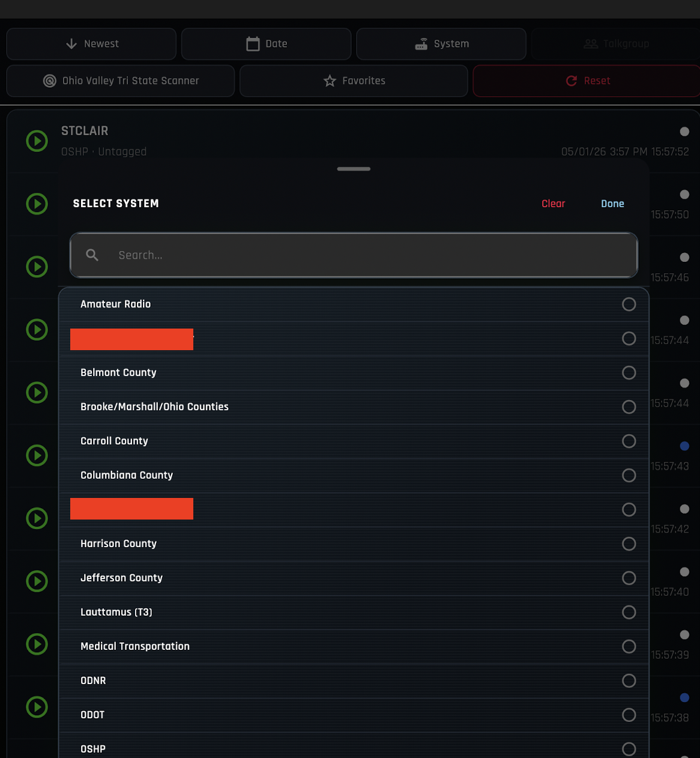
Task: Play the STCLAIR call recording
Action: [37, 141]
